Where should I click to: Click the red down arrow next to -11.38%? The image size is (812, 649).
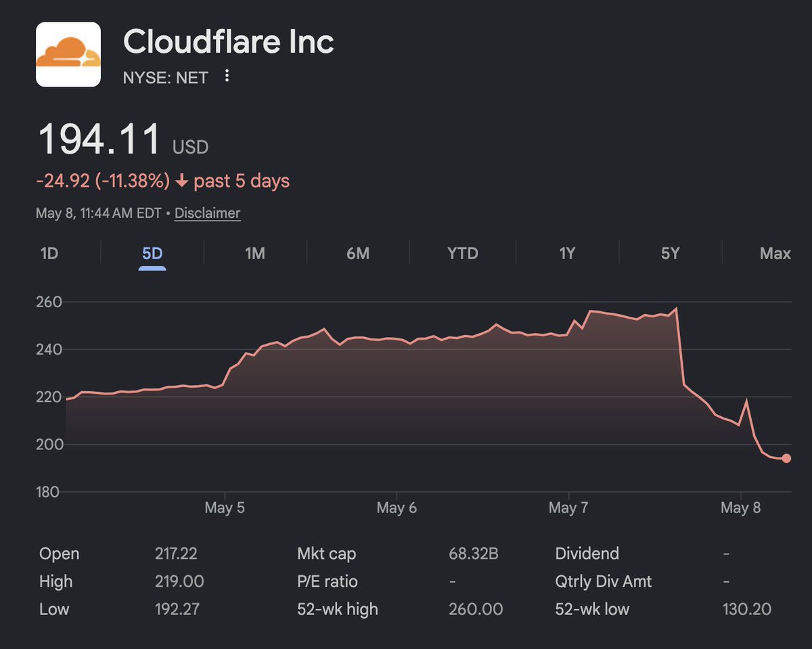181,181
